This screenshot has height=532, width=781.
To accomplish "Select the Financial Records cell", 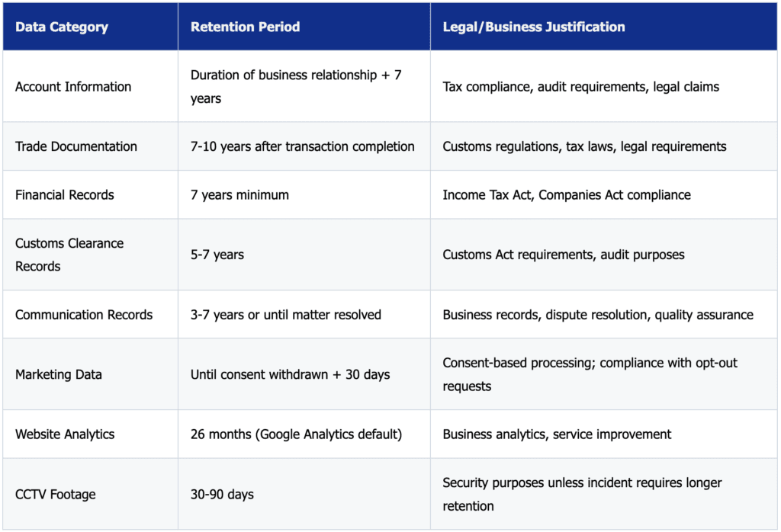I will click(x=65, y=195).
